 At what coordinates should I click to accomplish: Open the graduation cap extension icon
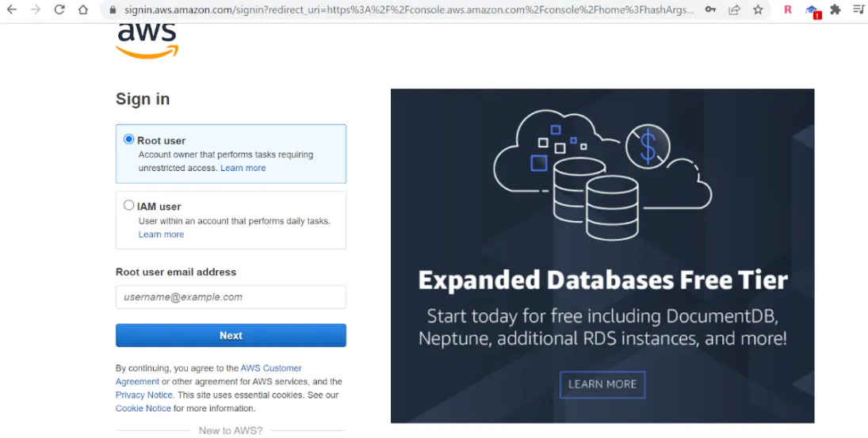(812, 10)
